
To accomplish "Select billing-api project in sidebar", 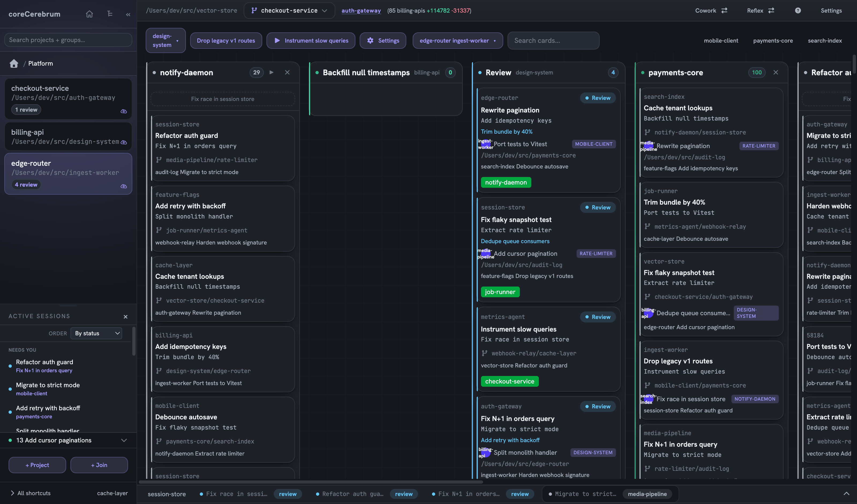I will pyautogui.click(x=68, y=136).
